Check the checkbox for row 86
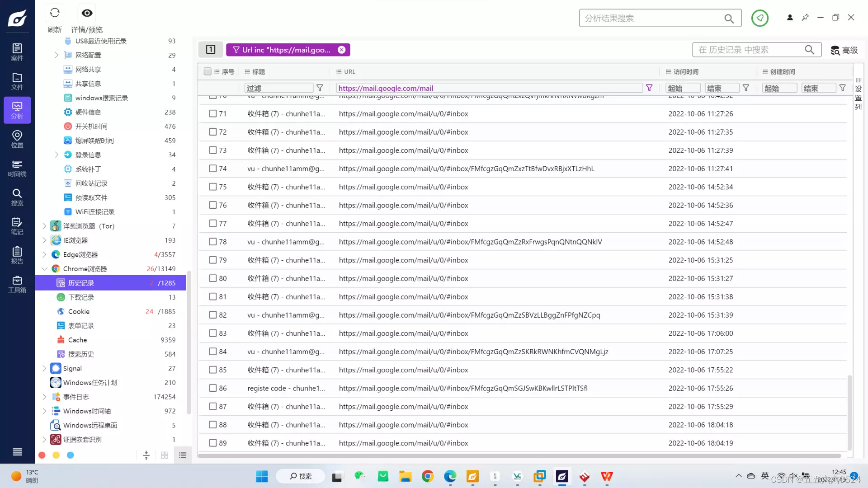 (213, 388)
